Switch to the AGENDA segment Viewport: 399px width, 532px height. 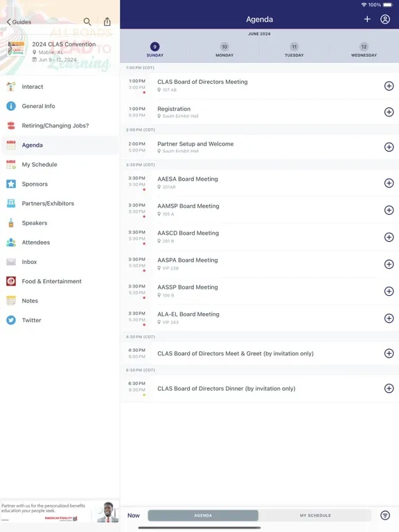203,515
